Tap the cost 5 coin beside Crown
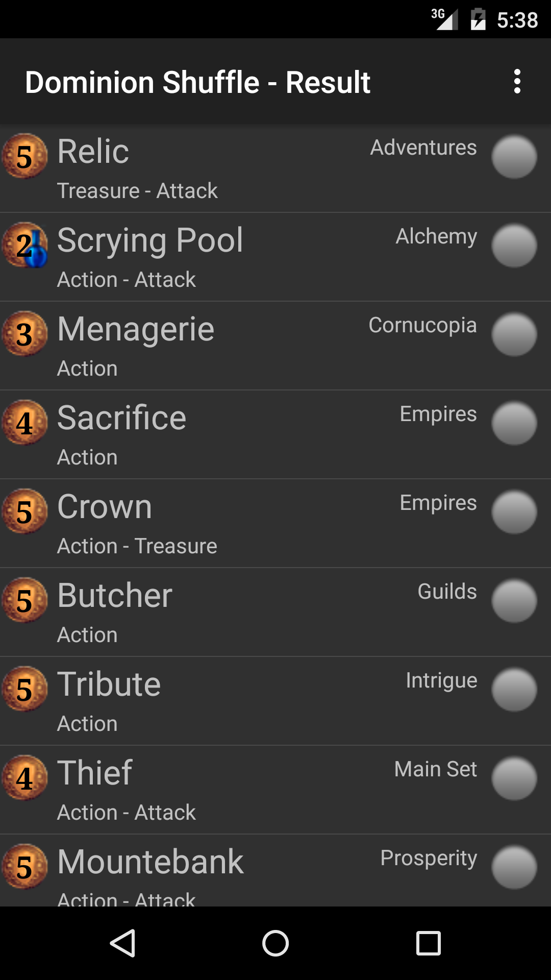Screen dimensions: 551x980 tap(24, 511)
